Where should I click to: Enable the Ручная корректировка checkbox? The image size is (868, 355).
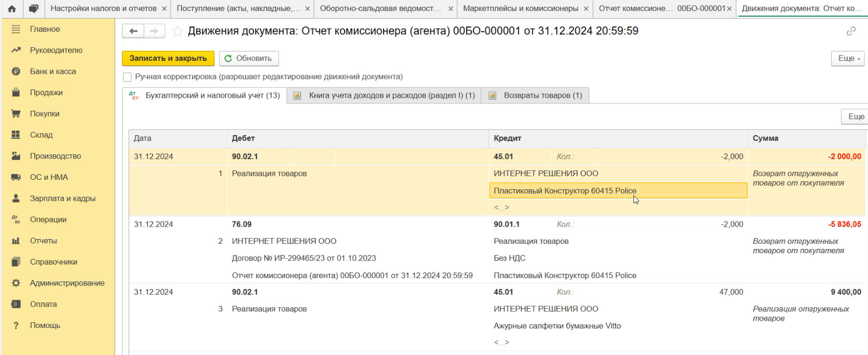127,77
